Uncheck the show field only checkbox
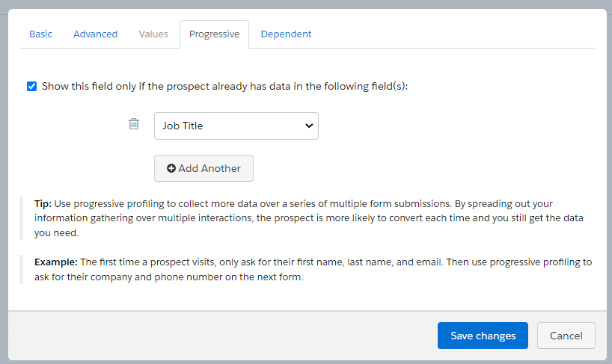Image resolution: width=612 pixels, height=364 pixels. (x=31, y=86)
